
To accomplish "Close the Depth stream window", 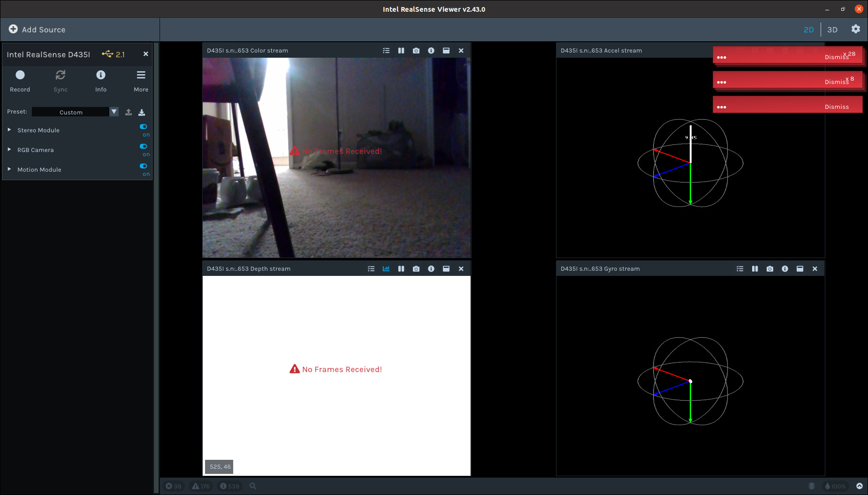I will pos(461,269).
